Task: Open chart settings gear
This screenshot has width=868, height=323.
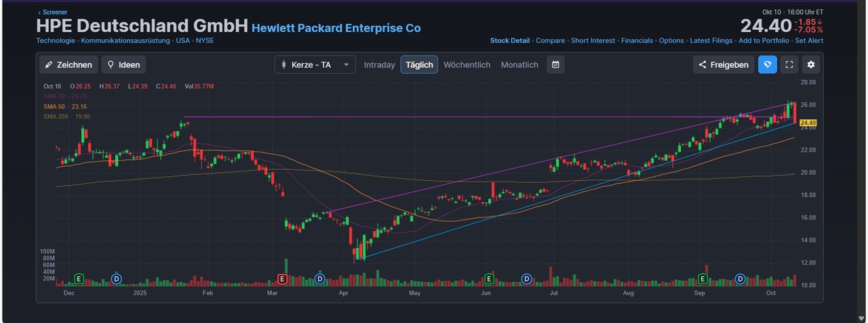Action: [x=811, y=65]
